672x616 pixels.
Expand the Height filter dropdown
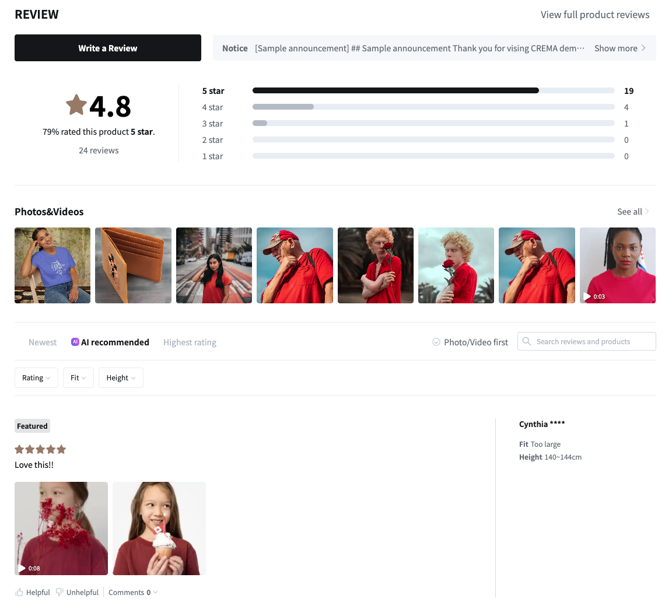pos(121,378)
